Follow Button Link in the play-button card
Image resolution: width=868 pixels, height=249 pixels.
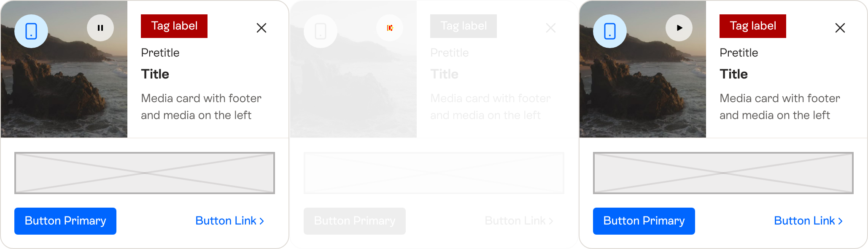point(808,221)
